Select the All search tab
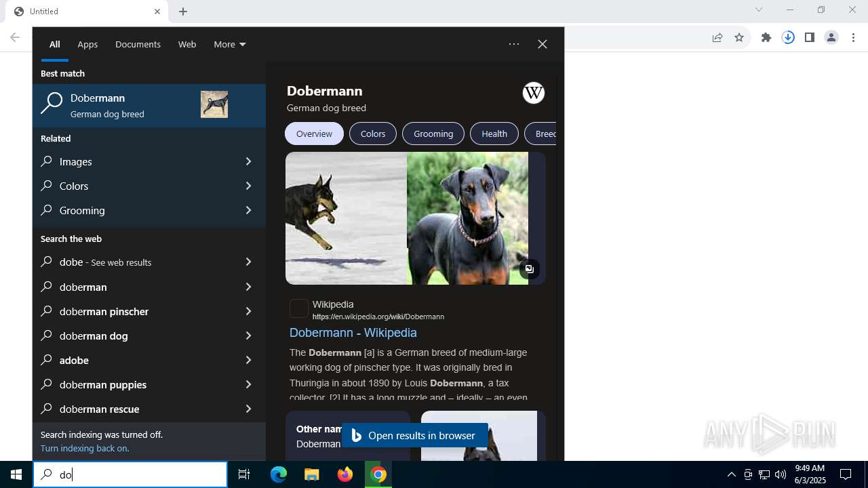This screenshot has height=488, width=868. click(55, 44)
